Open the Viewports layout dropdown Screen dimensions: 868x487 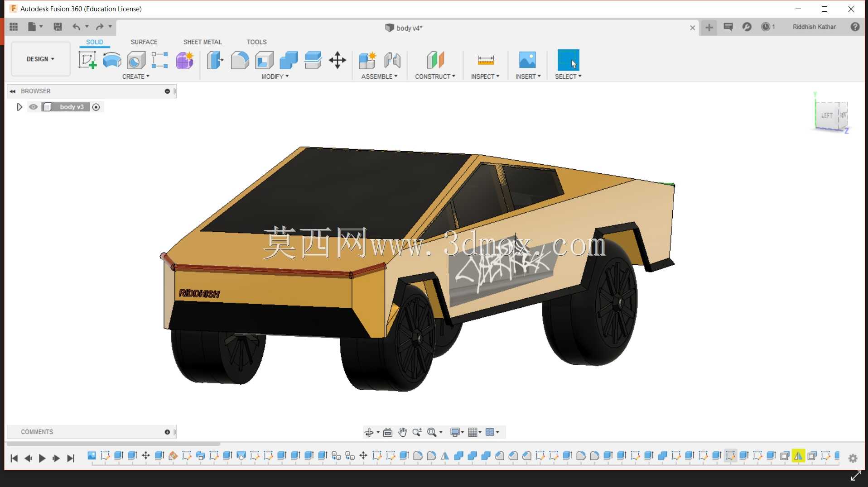click(x=492, y=432)
